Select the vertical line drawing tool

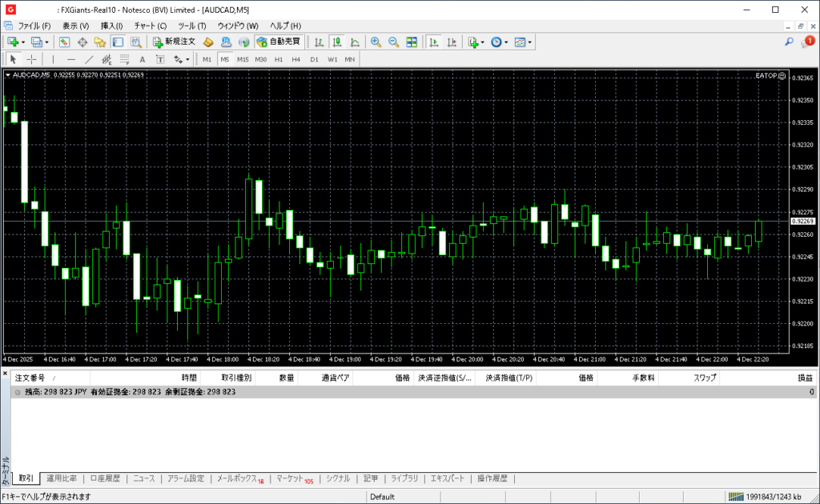(54, 59)
